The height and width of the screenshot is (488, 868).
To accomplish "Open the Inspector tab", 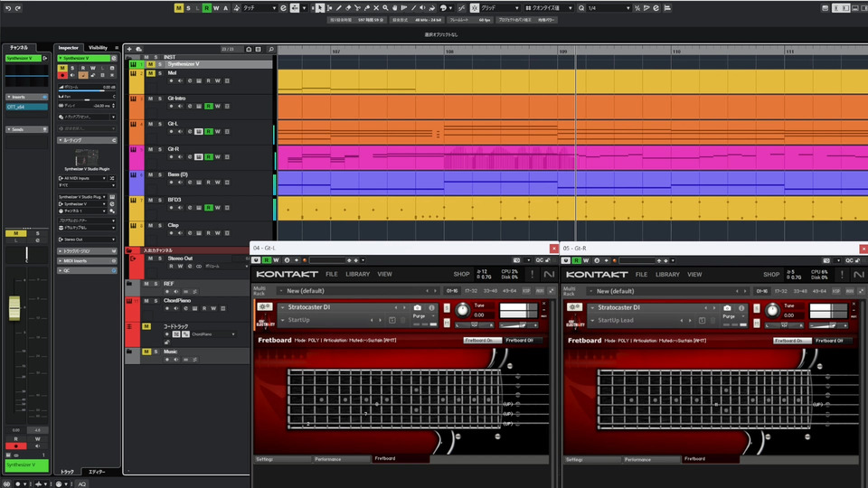I will point(69,48).
